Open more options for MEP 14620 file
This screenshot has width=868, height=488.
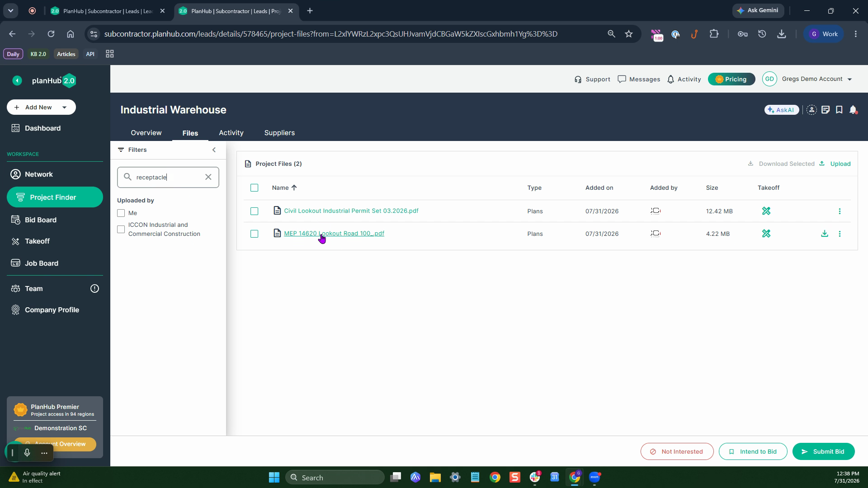pos(840,234)
